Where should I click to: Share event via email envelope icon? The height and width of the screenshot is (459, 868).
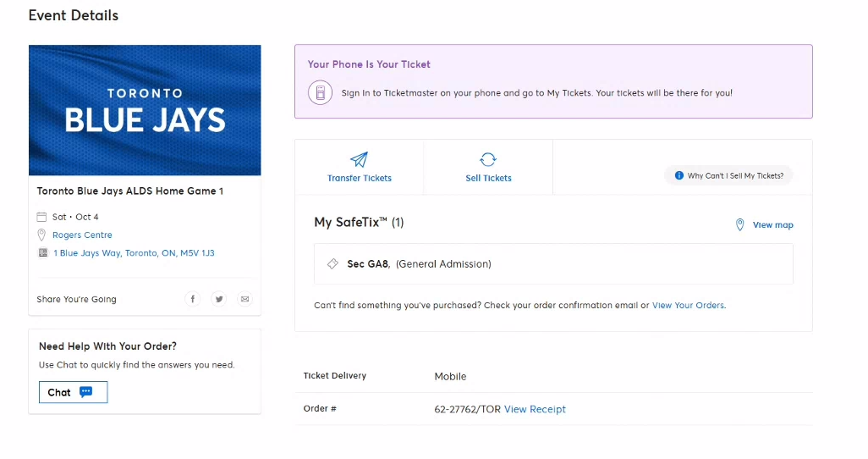click(244, 299)
